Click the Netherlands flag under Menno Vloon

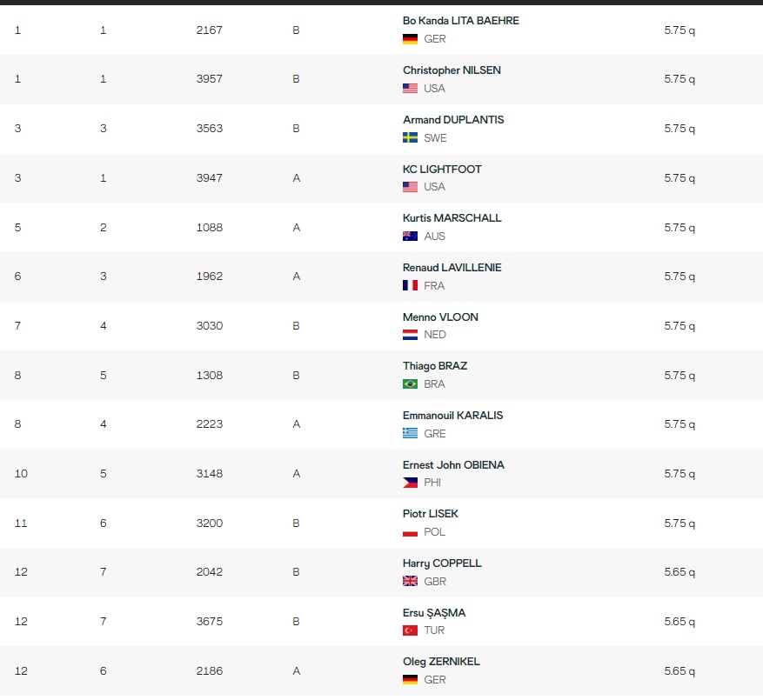click(x=410, y=335)
